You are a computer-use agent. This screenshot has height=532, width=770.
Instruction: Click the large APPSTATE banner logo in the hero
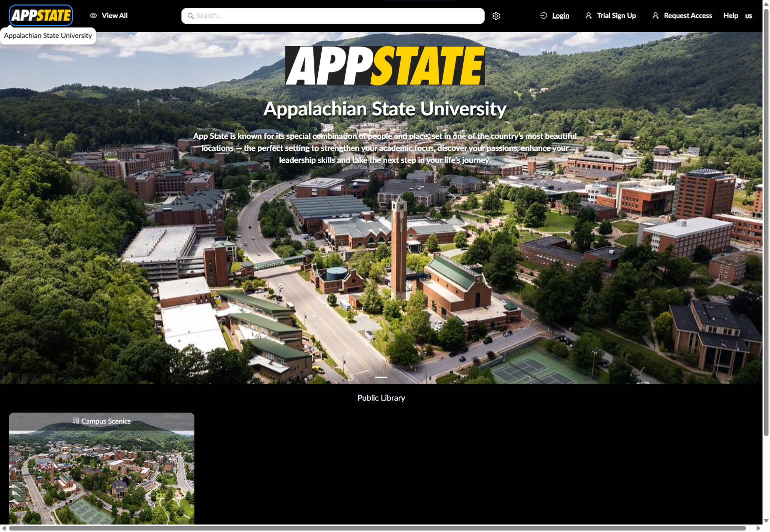(x=385, y=65)
